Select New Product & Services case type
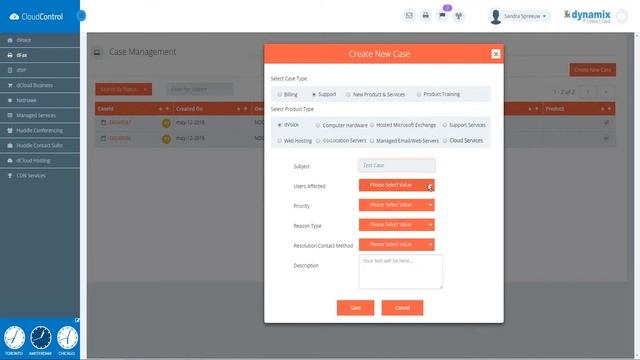The height and width of the screenshot is (360, 640). point(348,94)
